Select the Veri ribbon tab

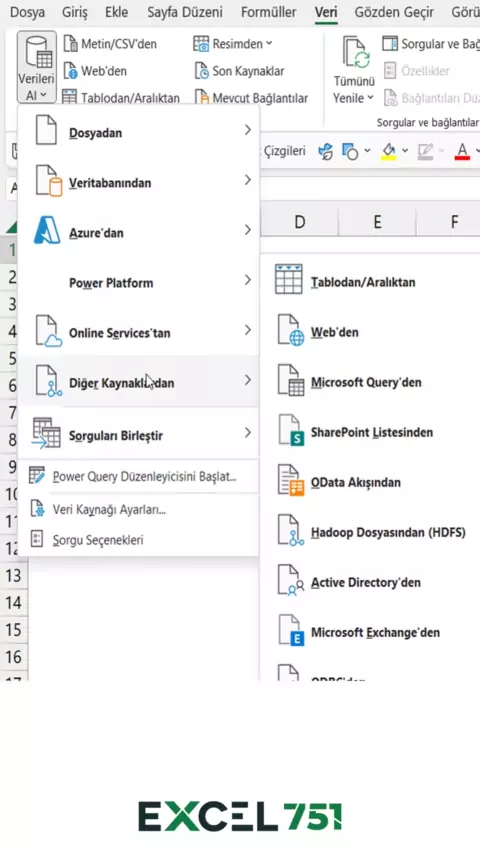(x=326, y=12)
